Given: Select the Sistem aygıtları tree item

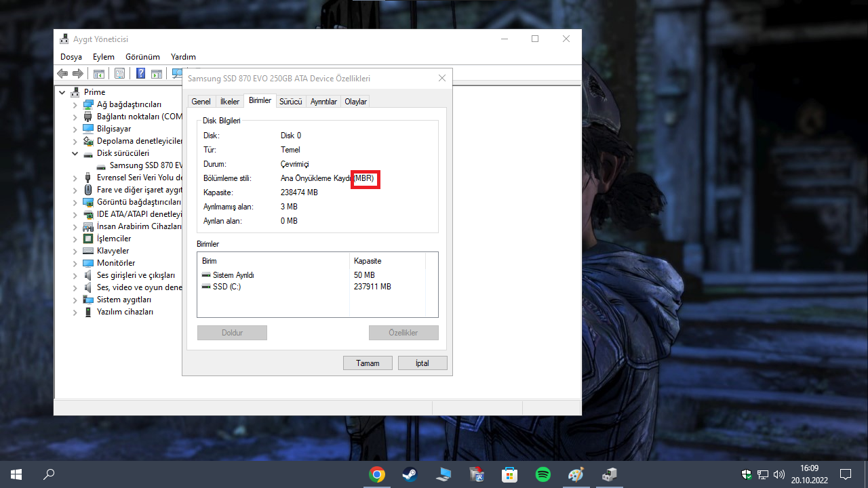Looking at the screenshot, I should [124, 300].
